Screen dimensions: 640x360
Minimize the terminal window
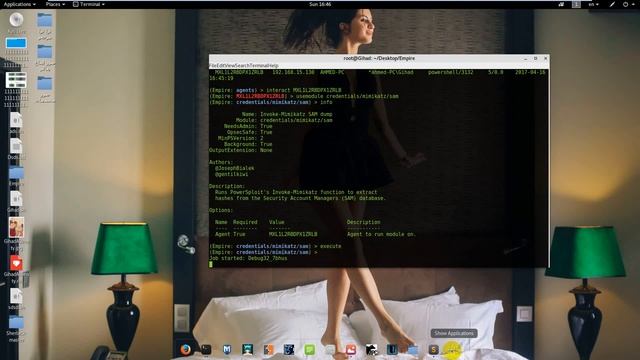pyautogui.click(x=526, y=59)
